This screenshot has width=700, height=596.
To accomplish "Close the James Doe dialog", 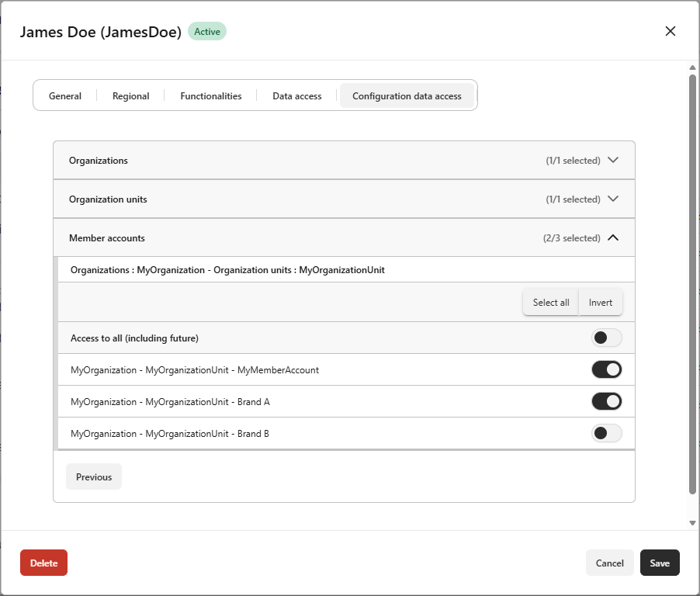I will (671, 31).
